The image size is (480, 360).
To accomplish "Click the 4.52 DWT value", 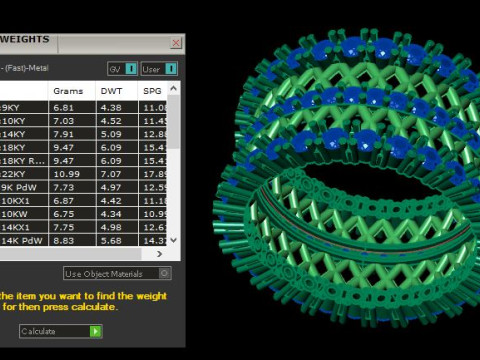I will click(111, 121).
